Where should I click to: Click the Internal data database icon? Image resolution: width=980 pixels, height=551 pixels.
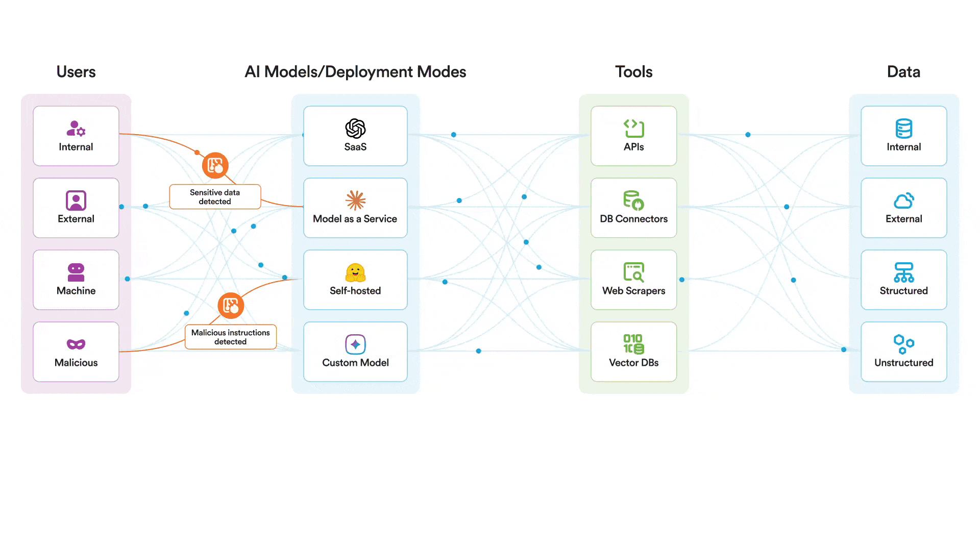coord(903,129)
